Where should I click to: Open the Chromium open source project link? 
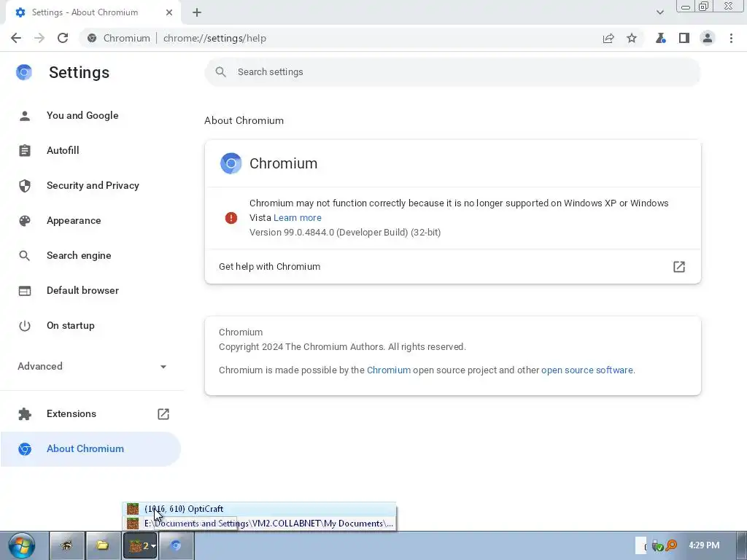389,370
